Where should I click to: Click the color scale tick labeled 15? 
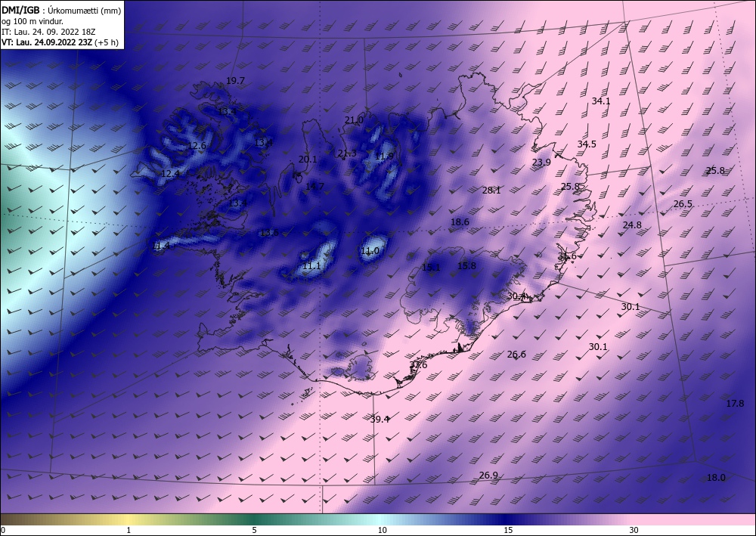tap(508, 531)
